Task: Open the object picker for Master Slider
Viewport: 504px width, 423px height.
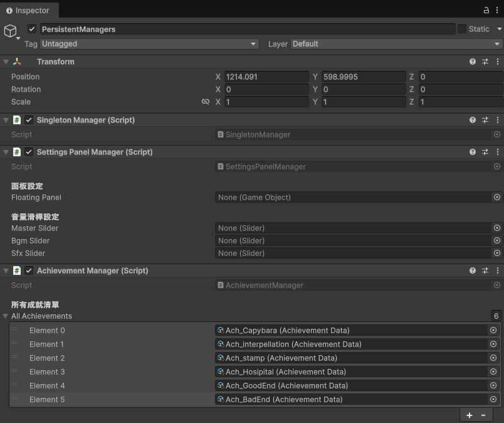Action: tap(497, 228)
